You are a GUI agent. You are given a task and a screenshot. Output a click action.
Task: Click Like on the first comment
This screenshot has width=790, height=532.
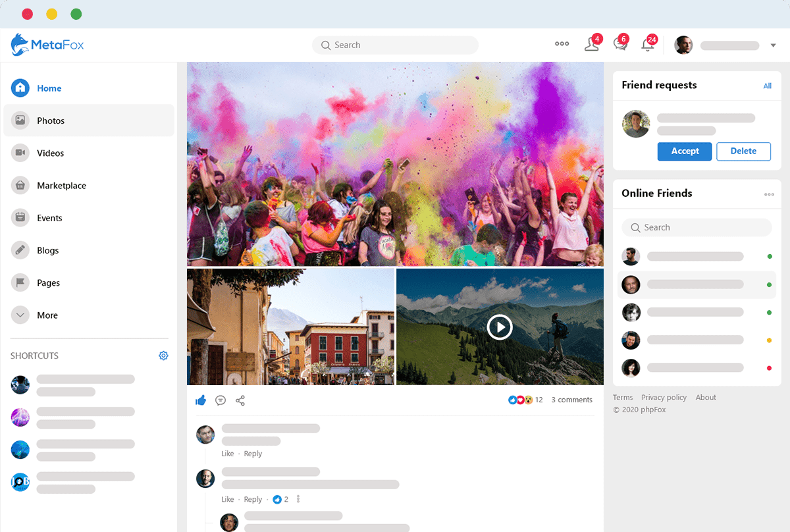(x=228, y=454)
